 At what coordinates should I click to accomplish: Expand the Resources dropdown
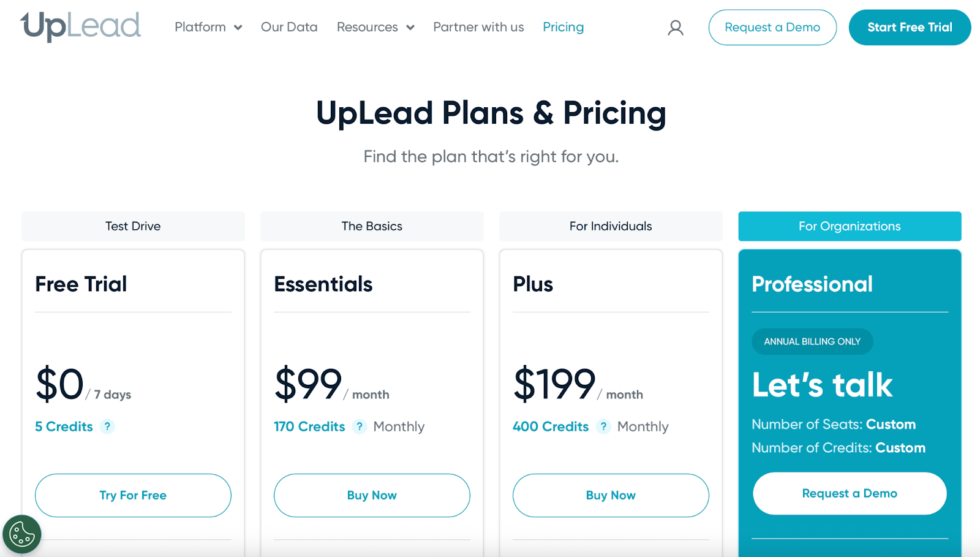point(375,27)
